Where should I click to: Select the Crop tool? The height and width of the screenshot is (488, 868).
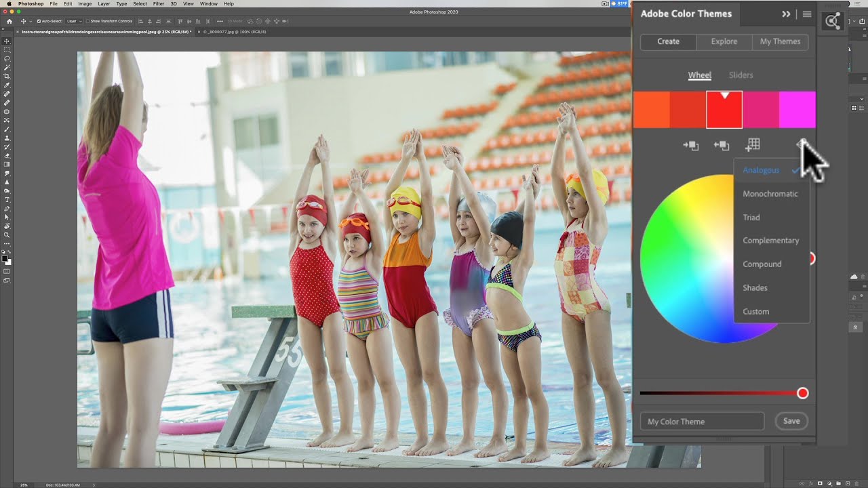(7, 77)
